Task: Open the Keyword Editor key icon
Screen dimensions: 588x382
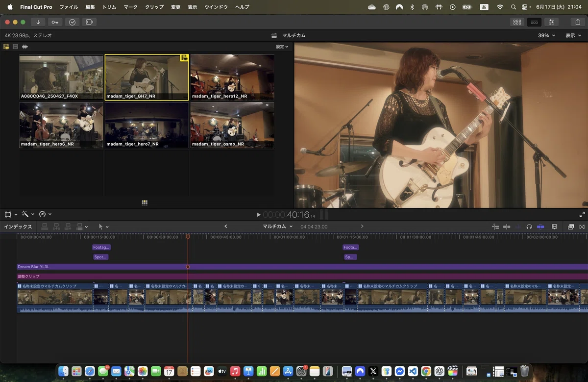Action: [55, 22]
